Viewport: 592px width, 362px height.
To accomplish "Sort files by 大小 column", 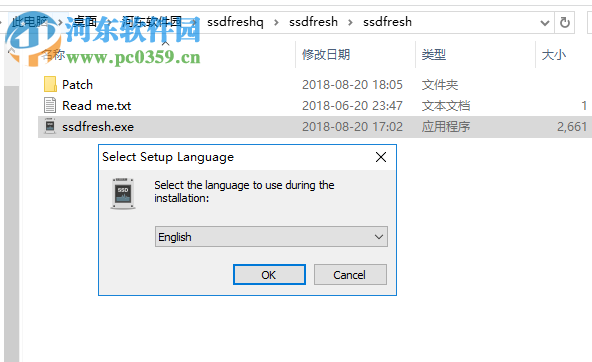I will click(x=554, y=55).
